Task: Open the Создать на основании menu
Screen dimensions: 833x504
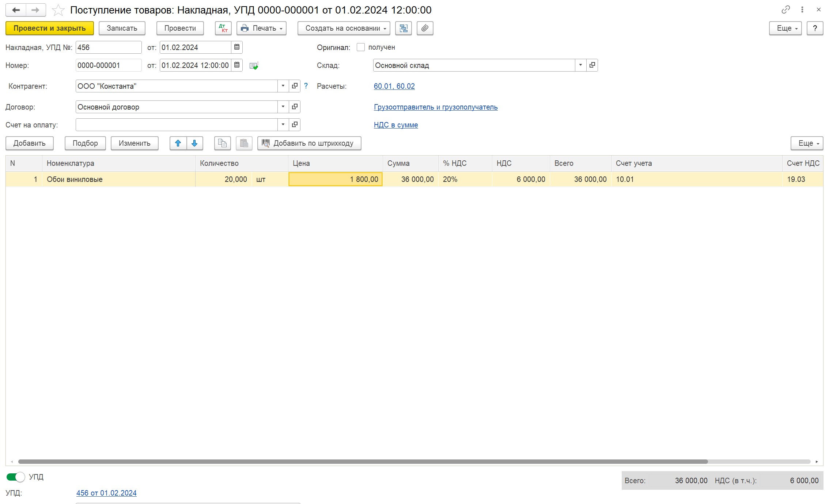Action: pos(344,28)
